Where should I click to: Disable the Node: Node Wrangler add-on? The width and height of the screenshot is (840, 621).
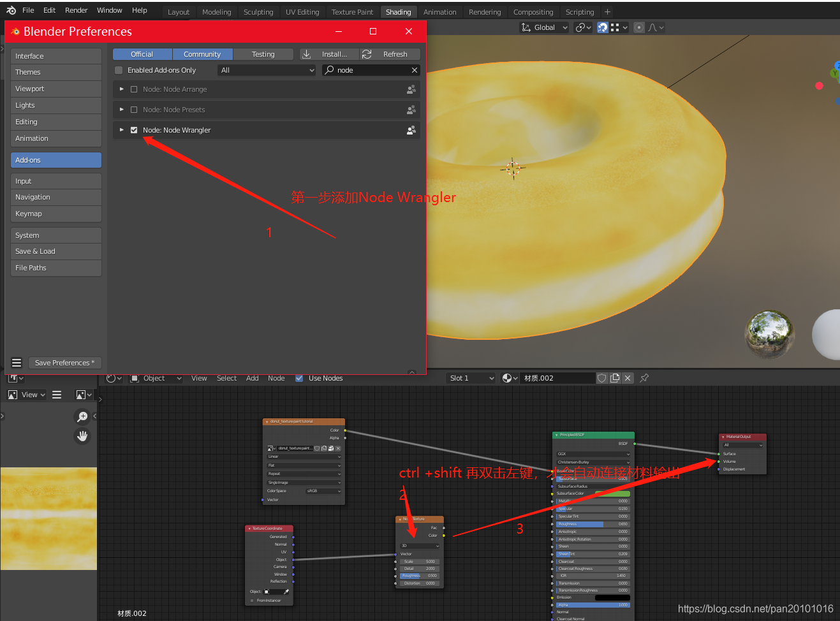click(134, 130)
